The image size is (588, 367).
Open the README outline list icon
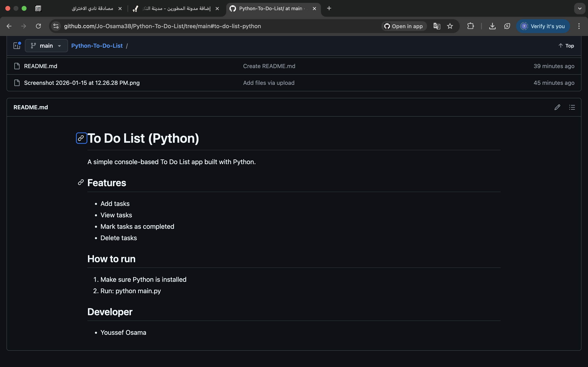[572, 107]
